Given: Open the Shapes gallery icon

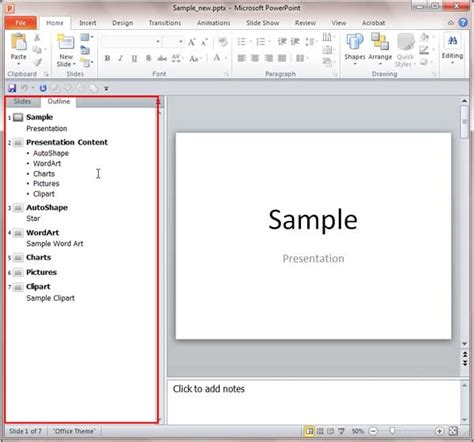Looking at the screenshot, I should coord(355,42).
